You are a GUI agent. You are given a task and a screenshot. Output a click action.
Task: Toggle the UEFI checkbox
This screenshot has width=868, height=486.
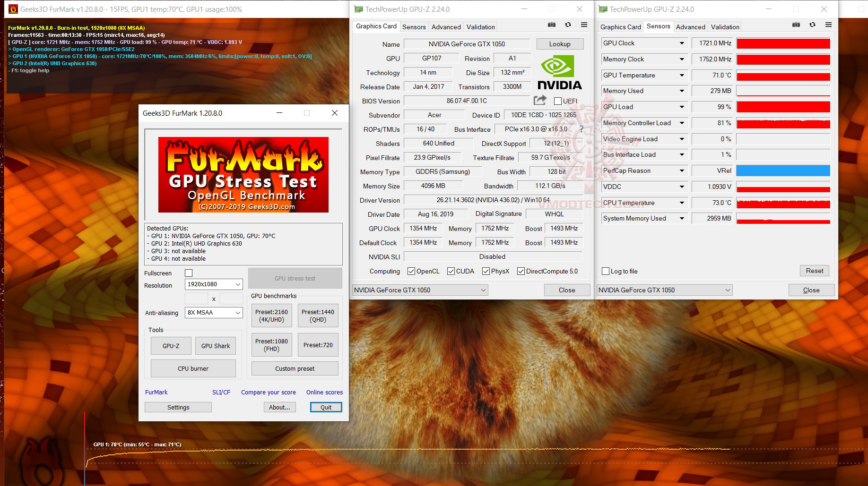click(x=558, y=101)
